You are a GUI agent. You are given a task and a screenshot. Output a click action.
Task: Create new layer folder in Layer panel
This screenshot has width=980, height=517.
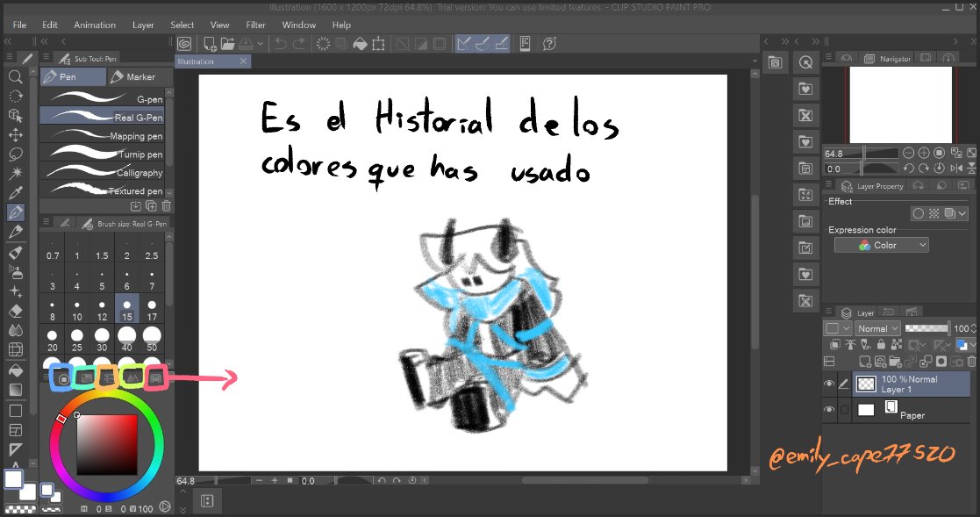click(x=895, y=362)
